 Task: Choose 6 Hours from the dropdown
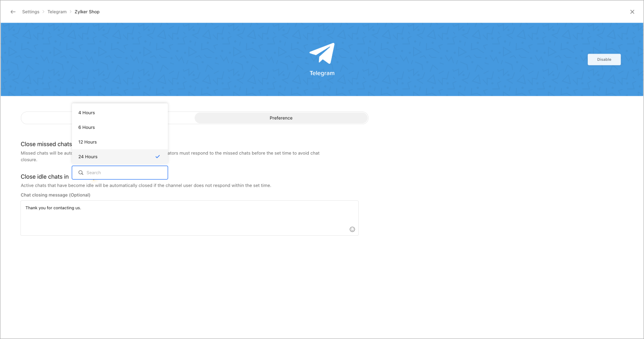pos(120,127)
